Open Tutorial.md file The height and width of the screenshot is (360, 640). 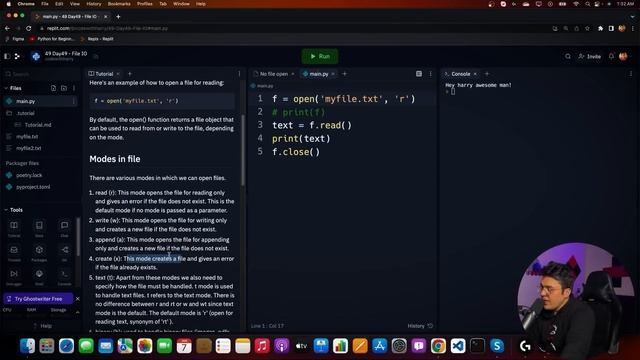(38, 125)
